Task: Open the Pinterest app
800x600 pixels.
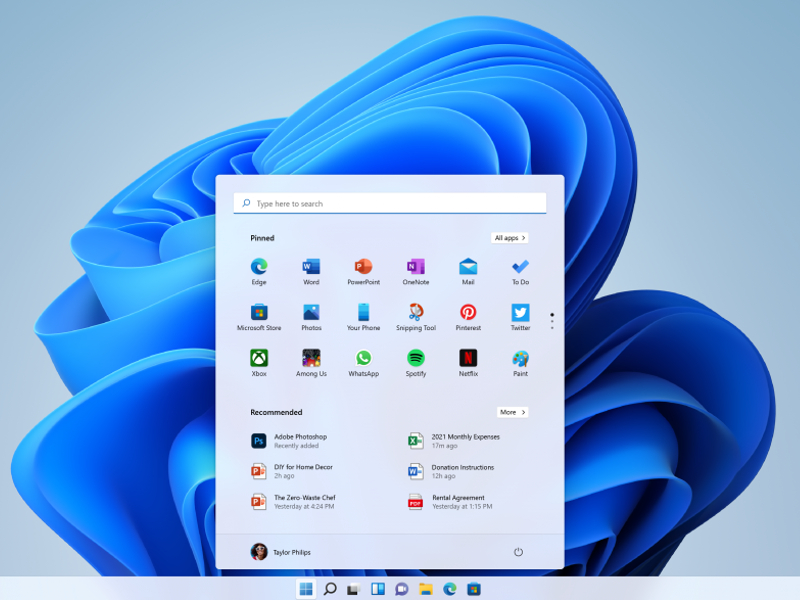Action: coord(468,317)
